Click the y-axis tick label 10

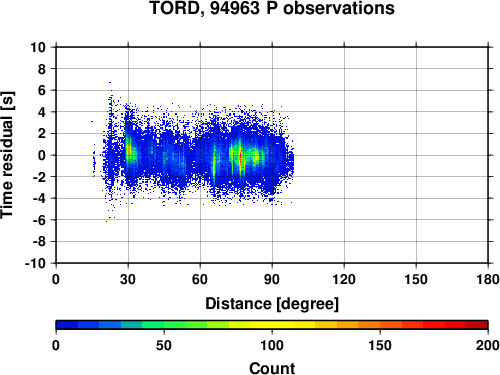38,47
